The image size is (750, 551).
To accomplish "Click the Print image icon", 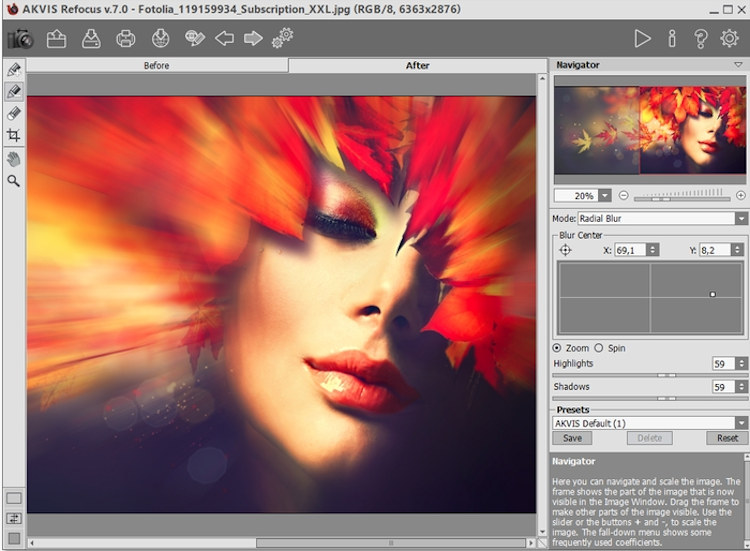I will [125, 39].
